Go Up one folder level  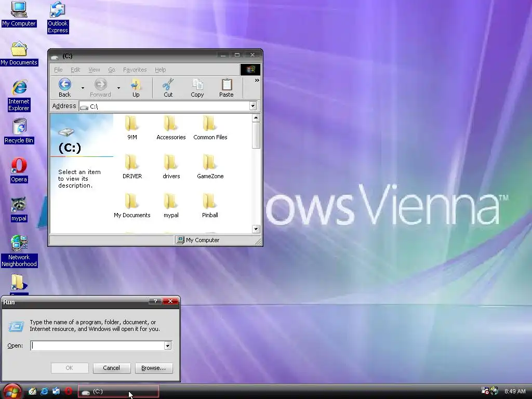tap(136, 88)
